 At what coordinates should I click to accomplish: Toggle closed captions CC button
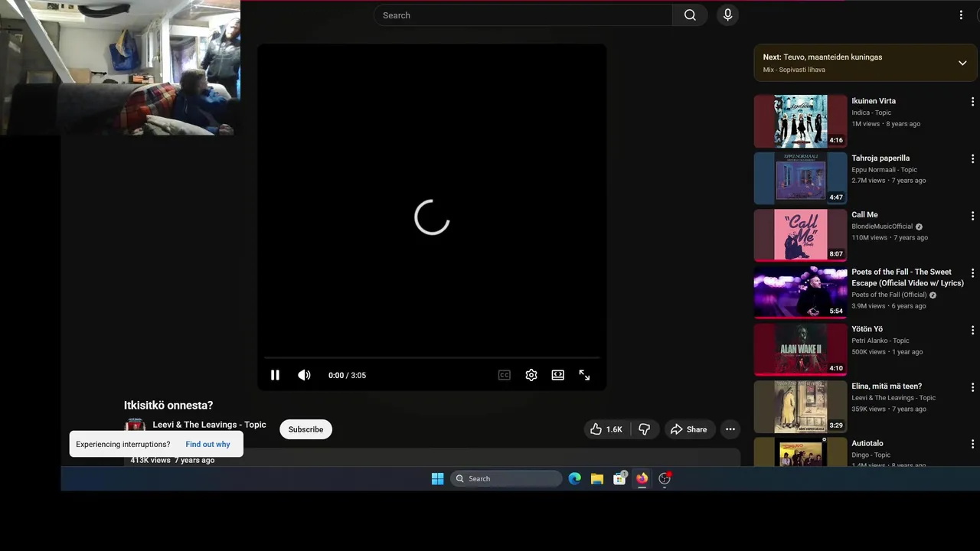click(504, 375)
